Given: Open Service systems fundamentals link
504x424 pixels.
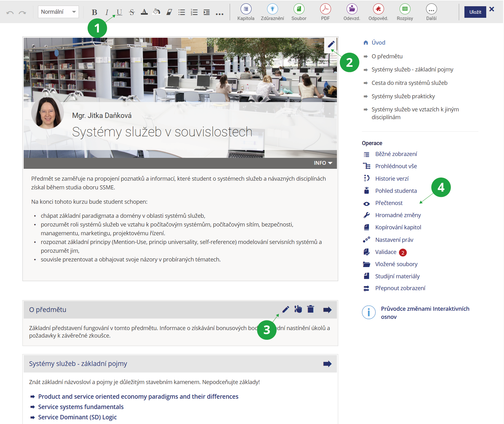Looking at the screenshot, I should pyautogui.click(x=81, y=407).
